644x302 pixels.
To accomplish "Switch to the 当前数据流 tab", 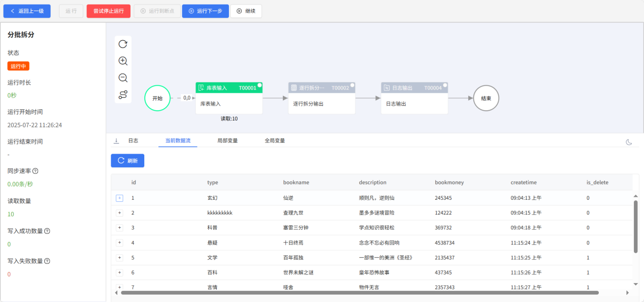I will (x=178, y=141).
